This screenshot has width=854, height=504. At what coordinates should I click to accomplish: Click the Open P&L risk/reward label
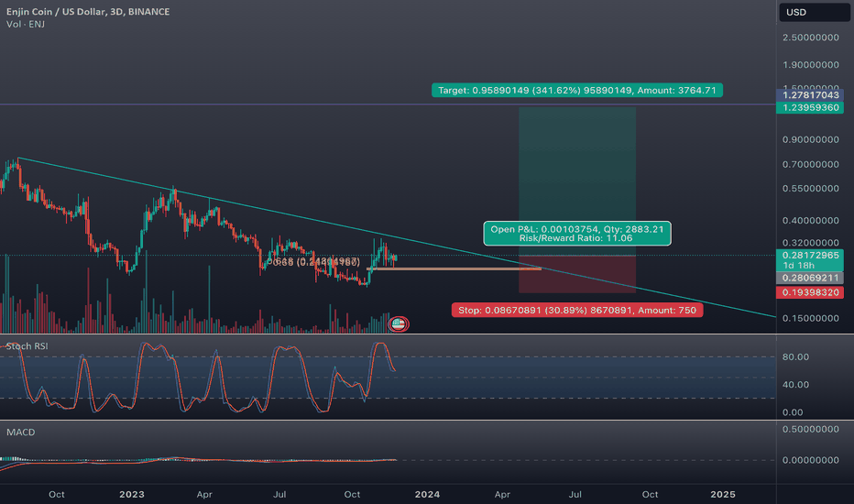pyautogui.click(x=577, y=234)
